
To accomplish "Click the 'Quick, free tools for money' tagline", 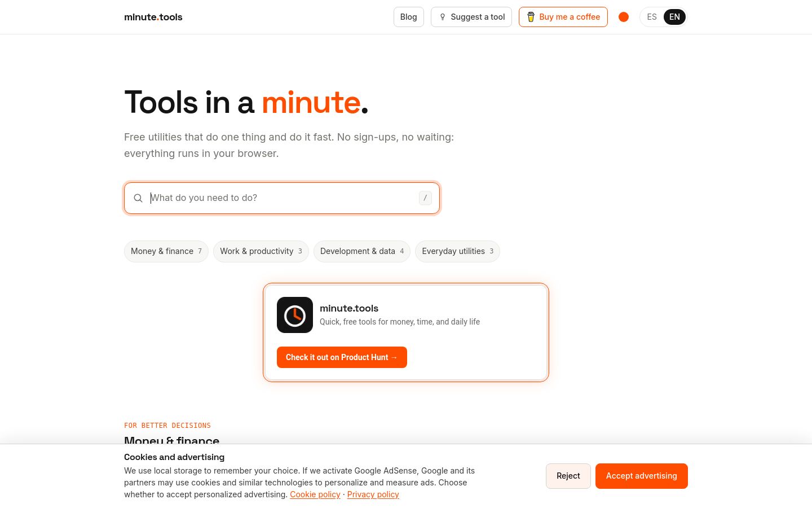I will (x=400, y=322).
